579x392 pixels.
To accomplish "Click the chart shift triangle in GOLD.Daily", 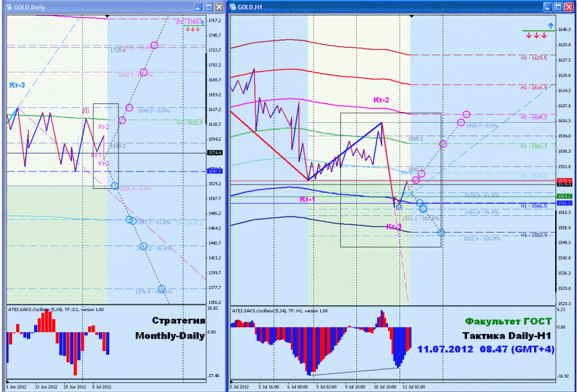I will [x=107, y=16].
